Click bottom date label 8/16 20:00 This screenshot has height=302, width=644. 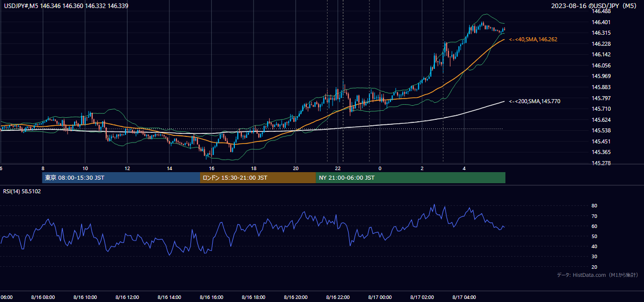(x=295, y=297)
